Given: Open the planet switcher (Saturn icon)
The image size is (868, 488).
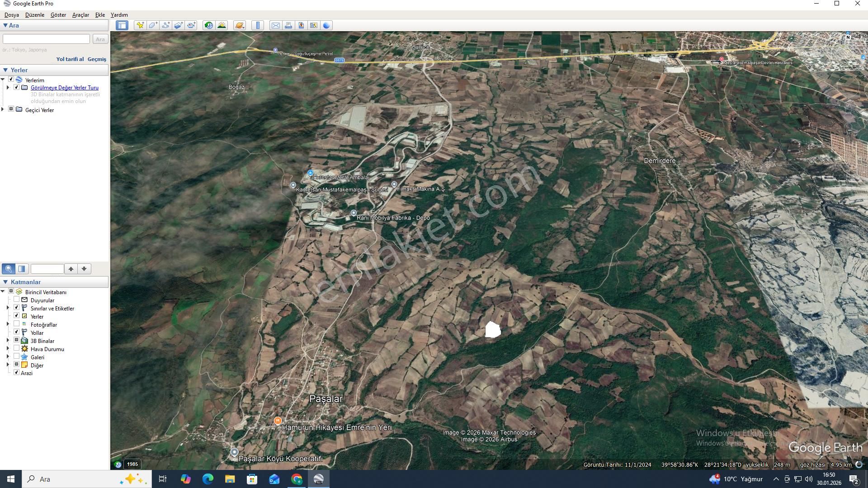Looking at the screenshot, I should tap(240, 25).
